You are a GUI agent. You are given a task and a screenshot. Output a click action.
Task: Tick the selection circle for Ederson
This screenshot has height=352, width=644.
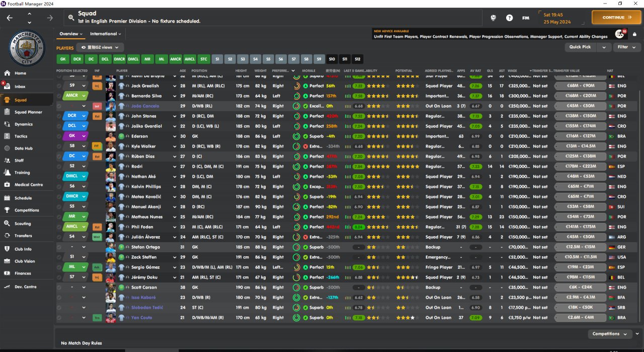pos(59,136)
